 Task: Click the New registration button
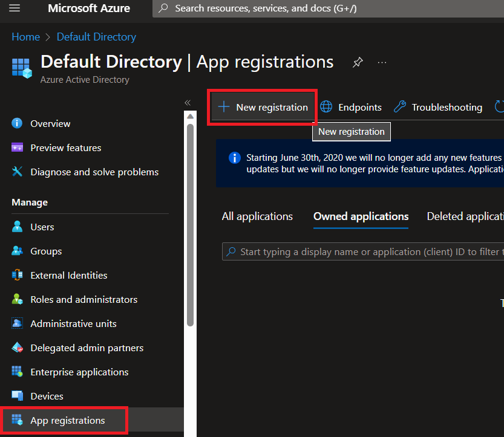coord(263,108)
